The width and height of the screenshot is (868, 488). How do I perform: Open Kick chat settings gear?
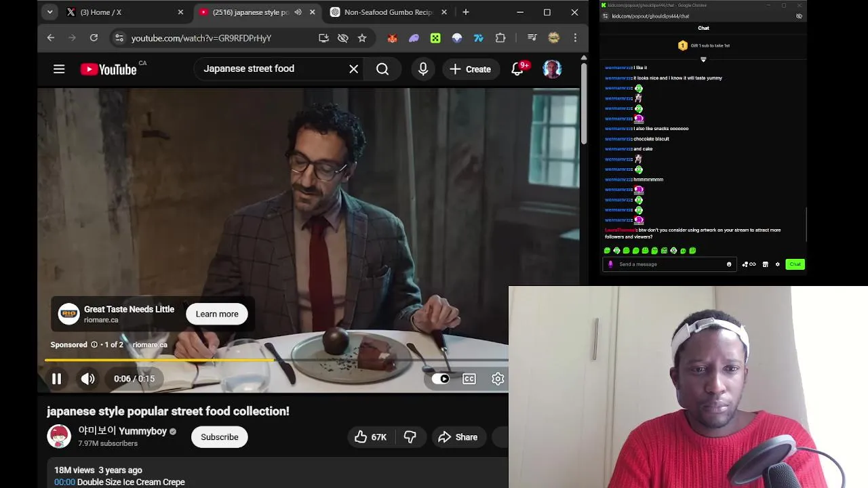point(778,264)
